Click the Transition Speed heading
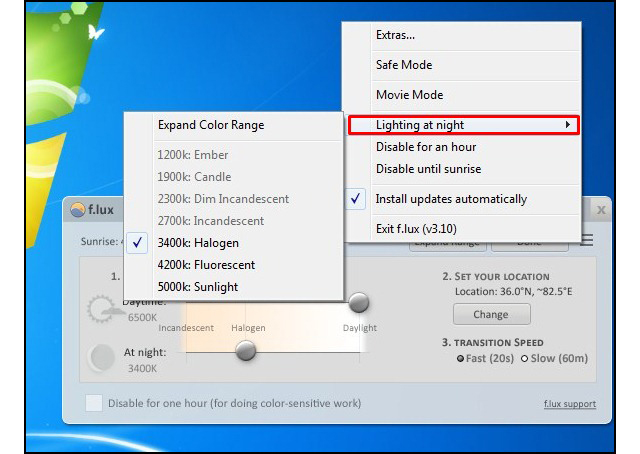Viewport: 640px width, 454px height. (x=493, y=343)
